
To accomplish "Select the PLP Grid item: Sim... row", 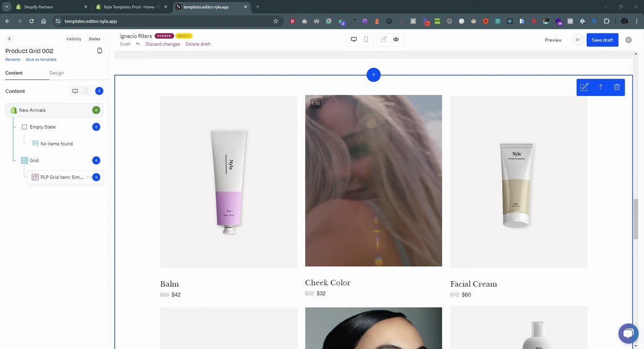I will [65, 177].
